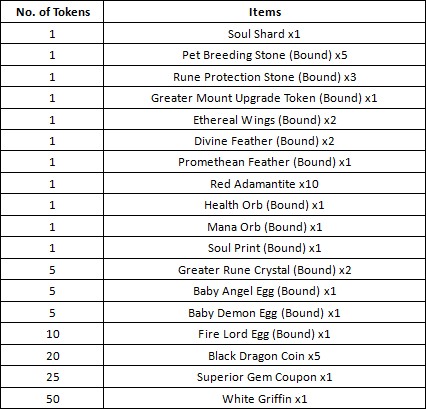The image size is (426, 409).
Task: Select the White Griffin x1 cell
Action: [265, 398]
